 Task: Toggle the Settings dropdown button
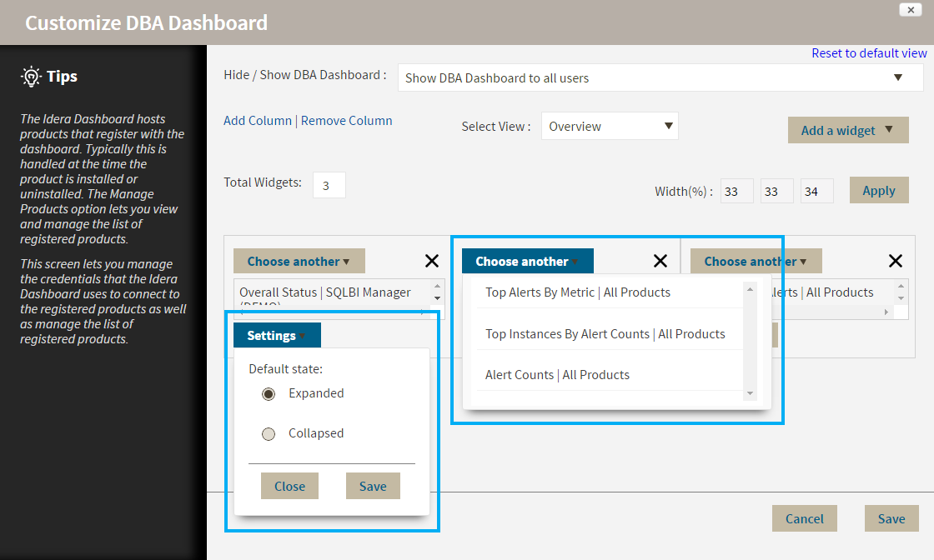click(x=277, y=336)
